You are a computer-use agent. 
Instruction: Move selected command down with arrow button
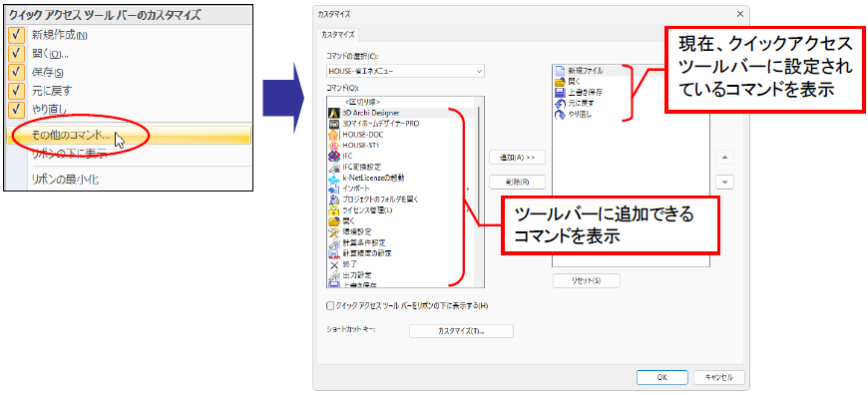(724, 182)
